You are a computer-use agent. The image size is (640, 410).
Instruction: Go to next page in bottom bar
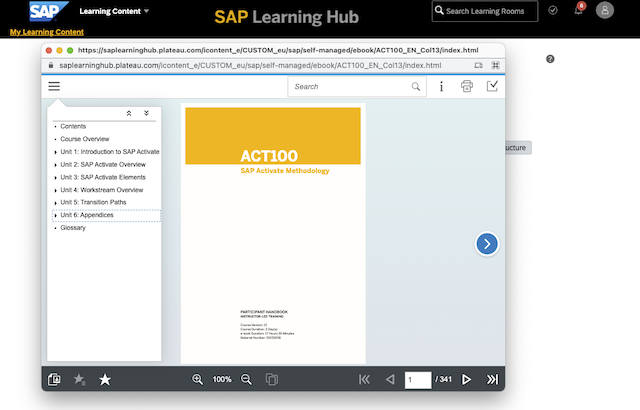tap(466, 379)
